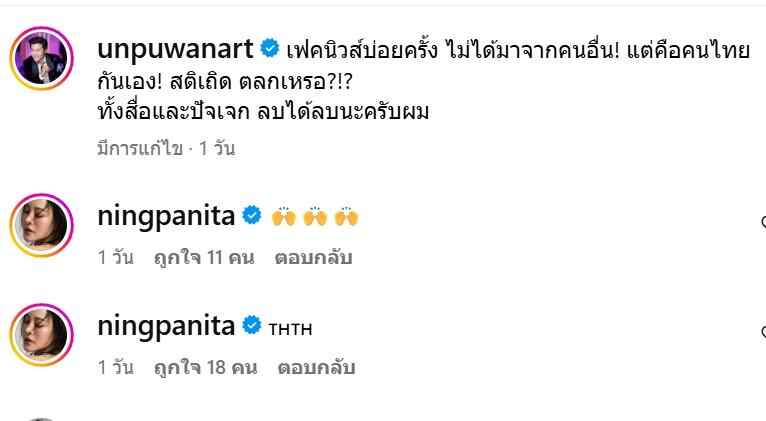Image resolution: width=766 pixels, height=421 pixels.
Task: Click the 1 วัน timestamp under the emoji comment
Action: coord(115,257)
